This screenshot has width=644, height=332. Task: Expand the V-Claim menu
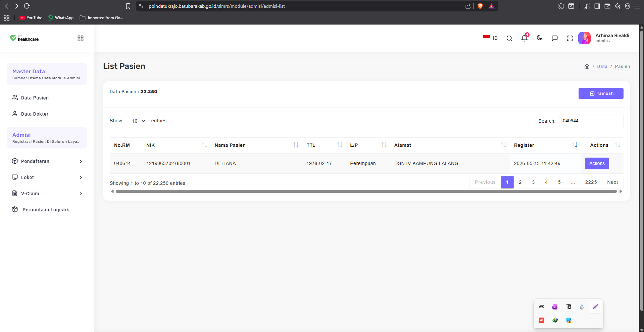click(47, 194)
